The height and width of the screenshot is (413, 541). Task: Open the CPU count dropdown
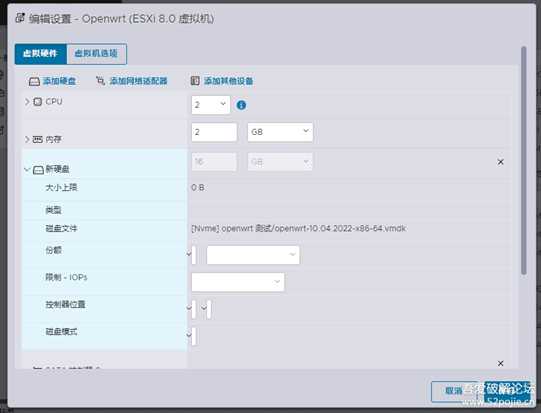coord(211,105)
